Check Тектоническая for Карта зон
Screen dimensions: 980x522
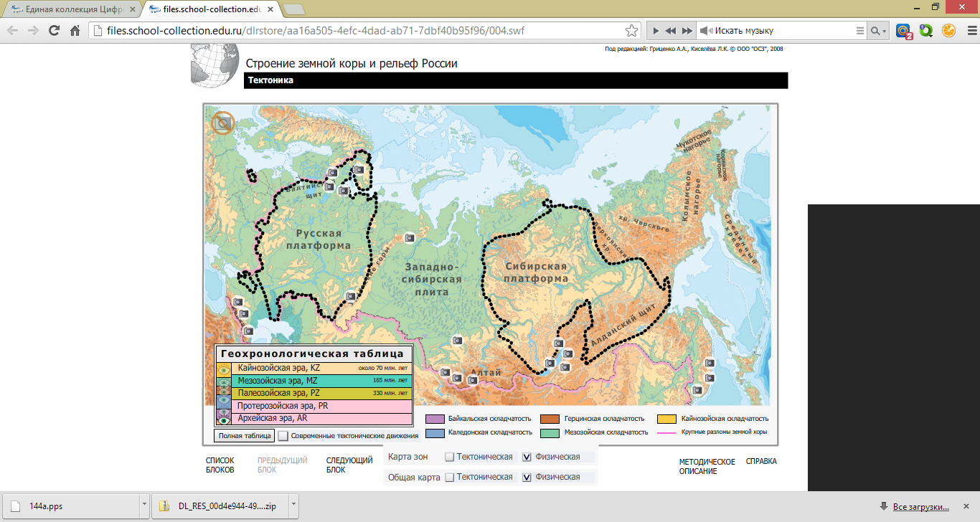[x=449, y=457]
